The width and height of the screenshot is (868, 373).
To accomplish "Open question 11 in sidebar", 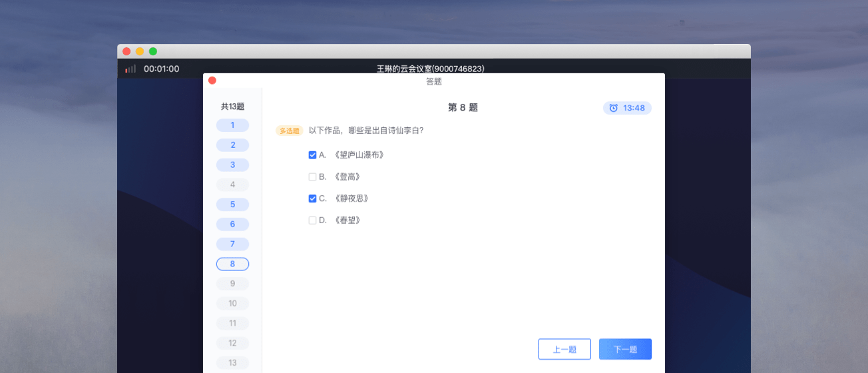I will click(232, 324).
